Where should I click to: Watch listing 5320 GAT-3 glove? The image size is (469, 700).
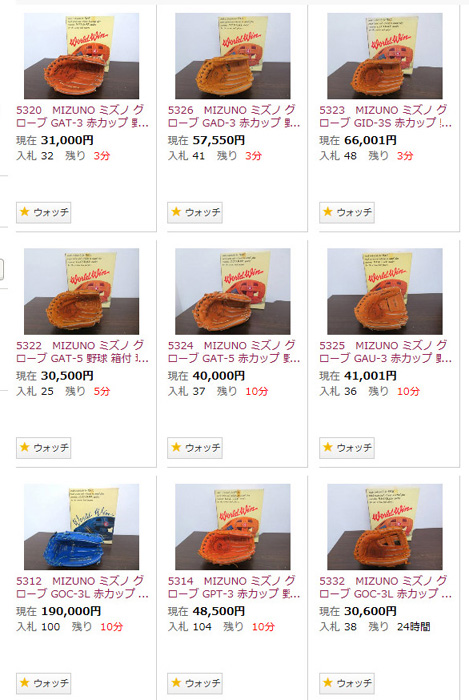click(43, 212)
